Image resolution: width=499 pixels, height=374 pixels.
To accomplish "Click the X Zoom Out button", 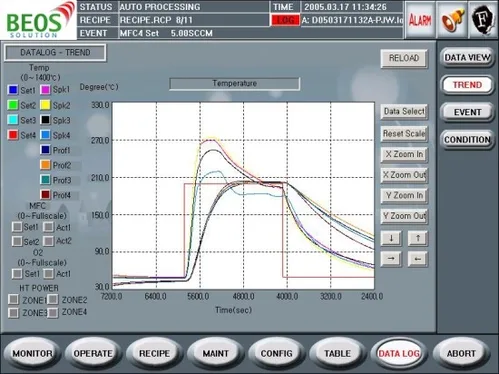I will point(404,175).
